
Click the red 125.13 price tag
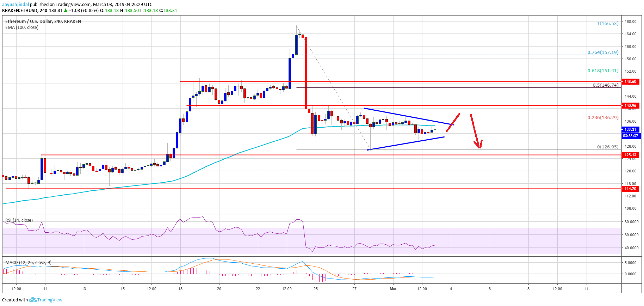[x=630, y=155]
